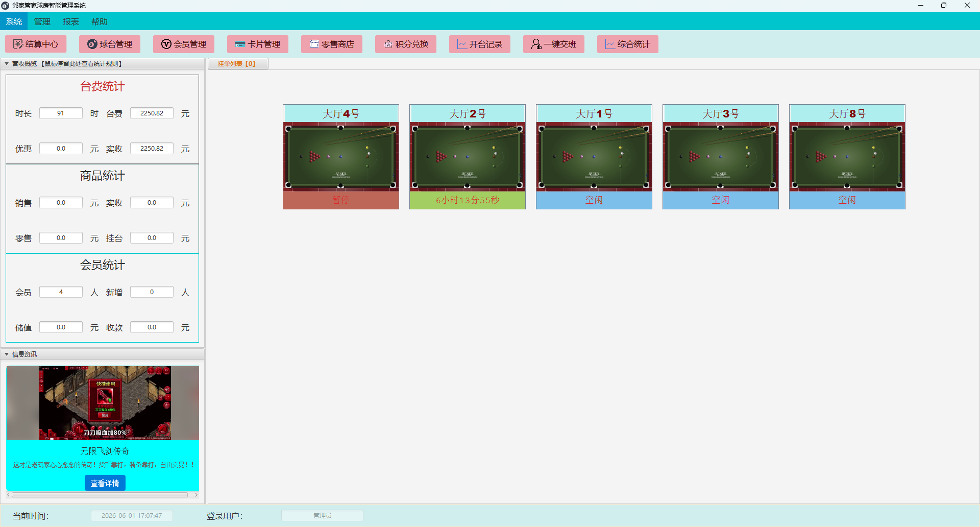This screenshot has width=980, height=527.
Task: Click the 优惠 discount field
Action: [x=61, y=149]
